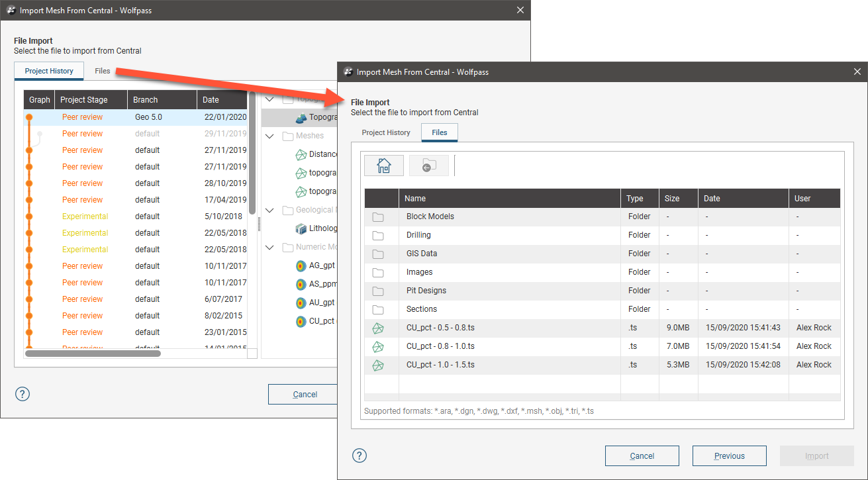868x480 pixels.
Task: Sort files by the Name column header
Action: point(415,199)
